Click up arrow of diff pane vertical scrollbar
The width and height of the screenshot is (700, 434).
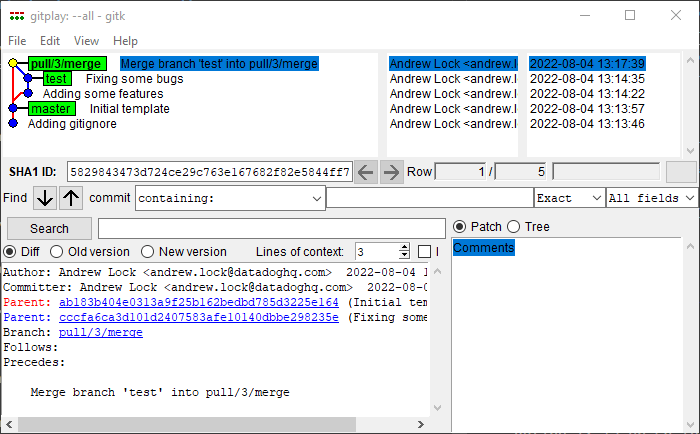(438, 271)
